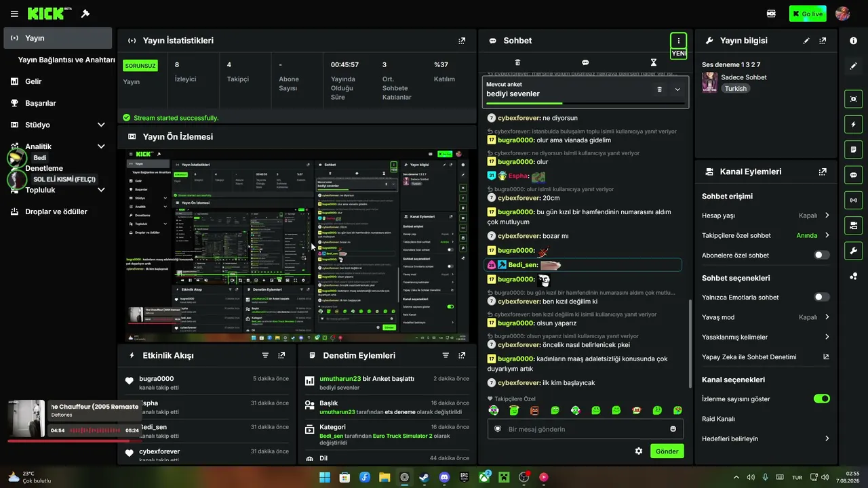The width and height of the screenshot is (868, 488).
Task: Click the Bir mesaj gönderin input field
Action: pyautogui.click(x=585, y=429)
